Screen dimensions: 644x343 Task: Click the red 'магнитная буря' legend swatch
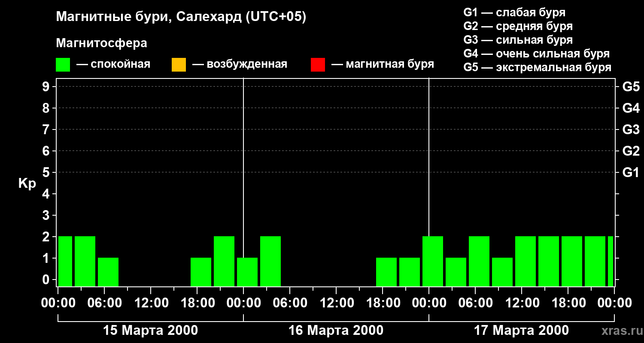(x=318, y=65)
